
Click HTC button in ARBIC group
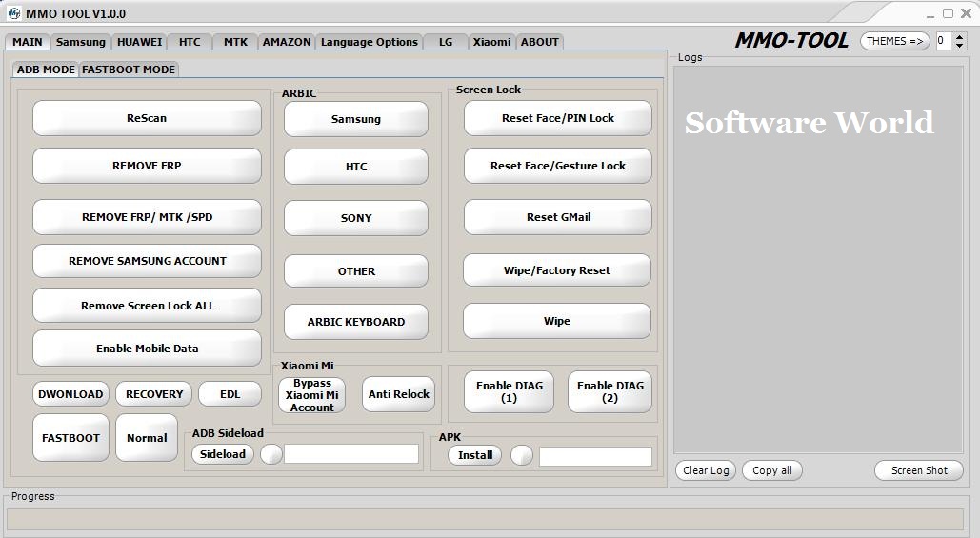tap(356, 167)
